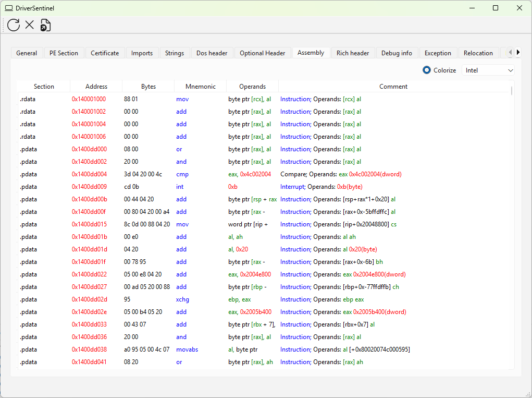Click the Mnemonic column header
The image size is (532, 398).
click(x=200, y=87)
